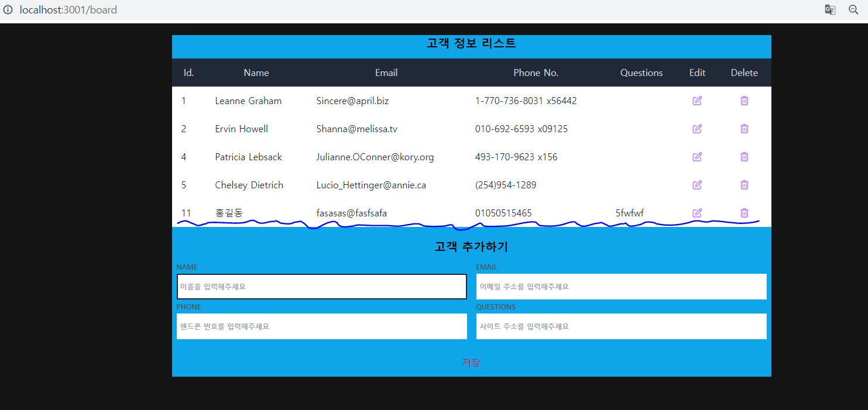Click phone 010-692-6593 x09125
This screenshot has width=868, height=410.
[x=521, y=129]
